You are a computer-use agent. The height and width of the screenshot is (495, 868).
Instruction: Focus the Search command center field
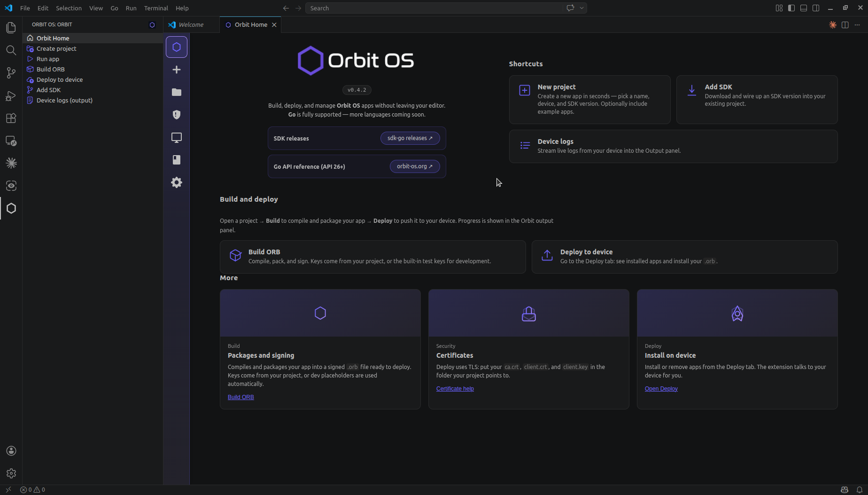pos(434,8)
